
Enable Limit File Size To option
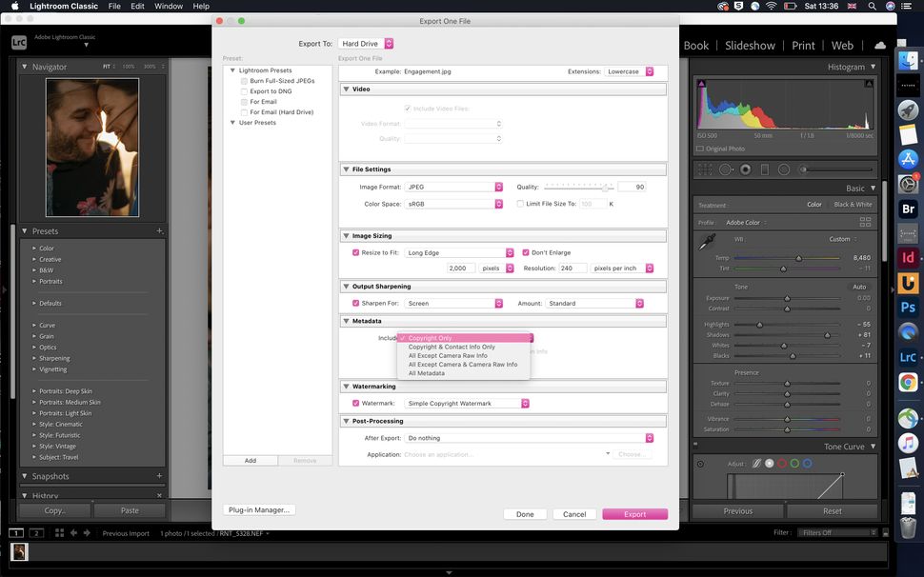pos(521,203)
